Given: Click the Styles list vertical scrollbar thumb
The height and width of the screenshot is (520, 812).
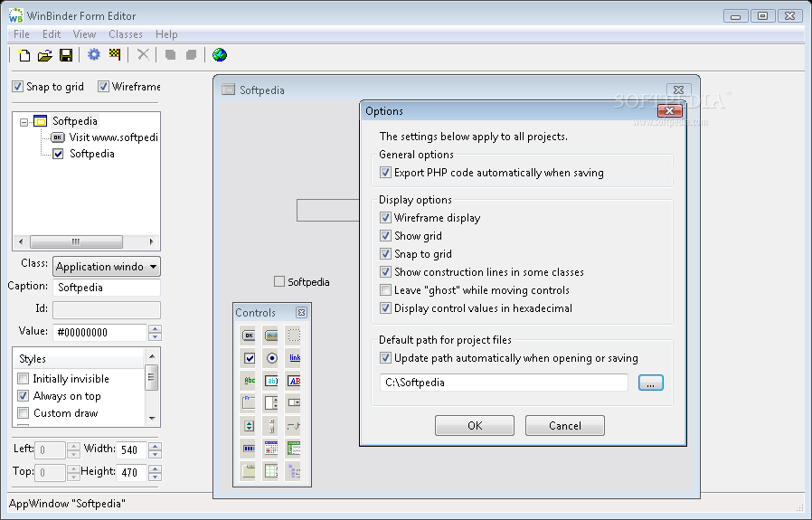Looking at the screenshot, I should click(151, 377).
